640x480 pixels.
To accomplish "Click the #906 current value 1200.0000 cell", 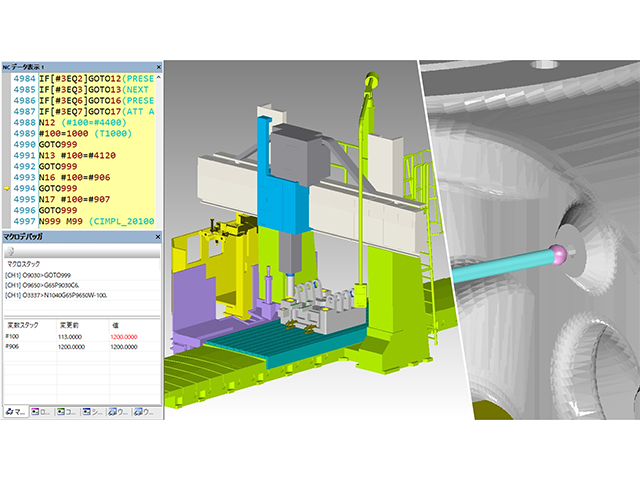I will pyautogui.click(x=124, y=347).
